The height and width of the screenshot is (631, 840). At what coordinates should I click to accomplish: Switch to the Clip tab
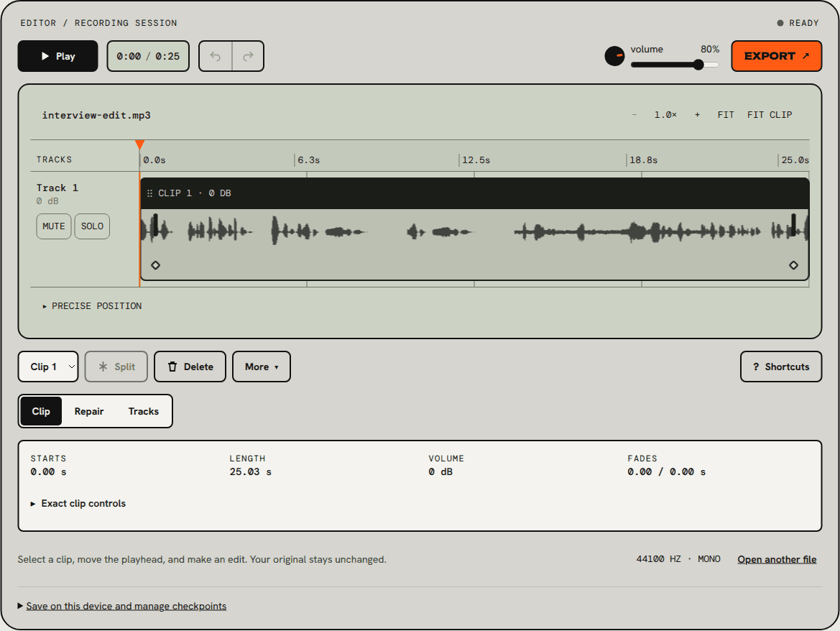click(x=41, y=411)
